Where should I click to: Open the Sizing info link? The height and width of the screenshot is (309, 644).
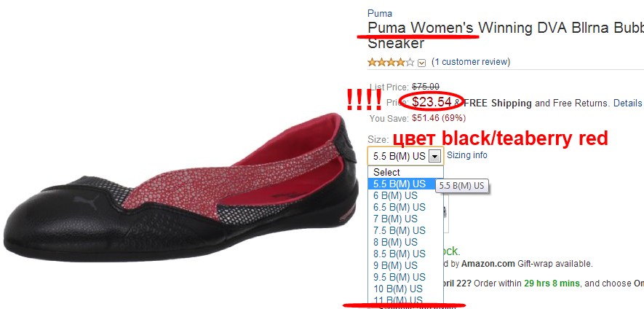pyautogui.click(x=467, y=155)
